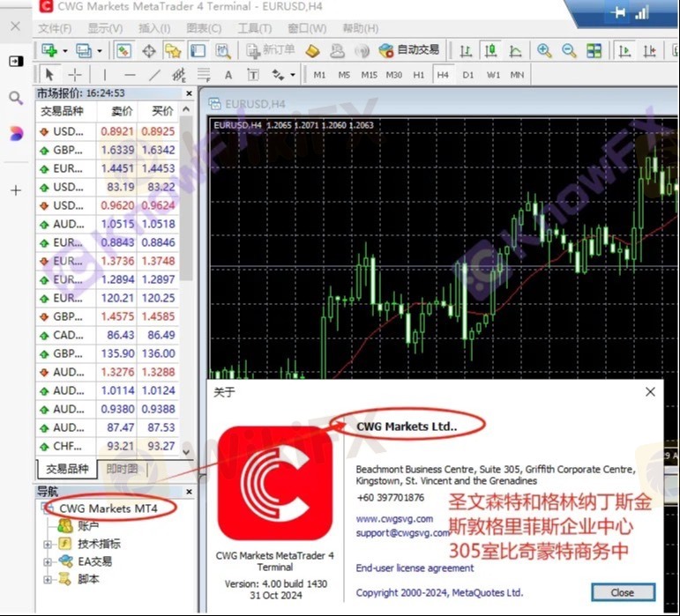Close the Market Watch panel
This screenshot has height=616, width=680.
(189, 93)
